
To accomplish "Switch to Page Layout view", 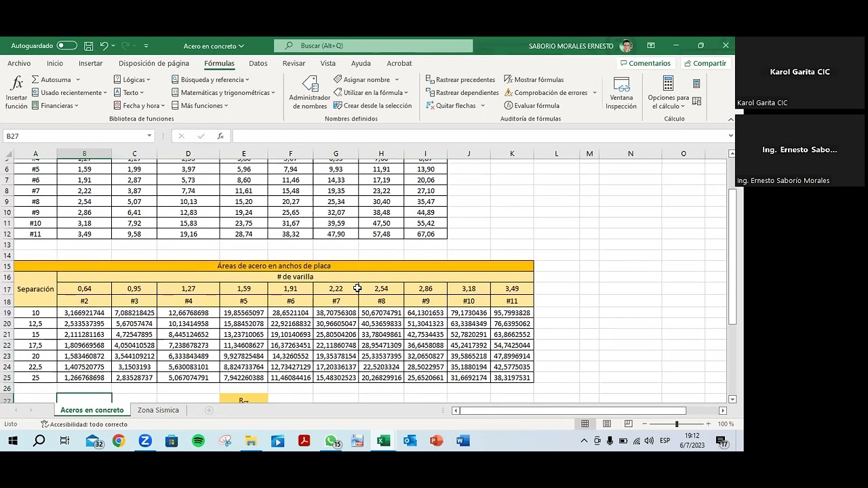I will [x=607, y=424].
